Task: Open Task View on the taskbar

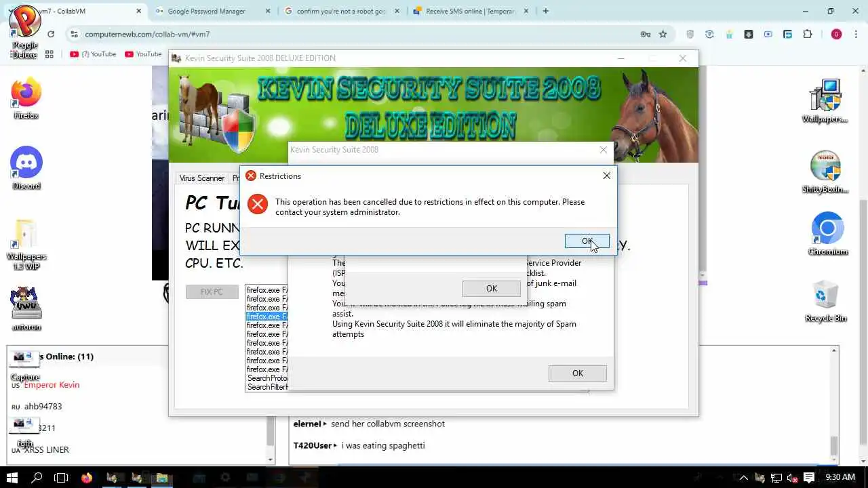Action: (61, 478)
